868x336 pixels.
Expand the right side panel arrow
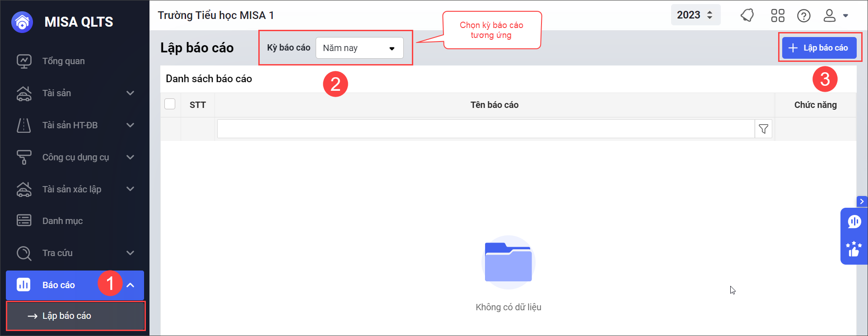862,201
